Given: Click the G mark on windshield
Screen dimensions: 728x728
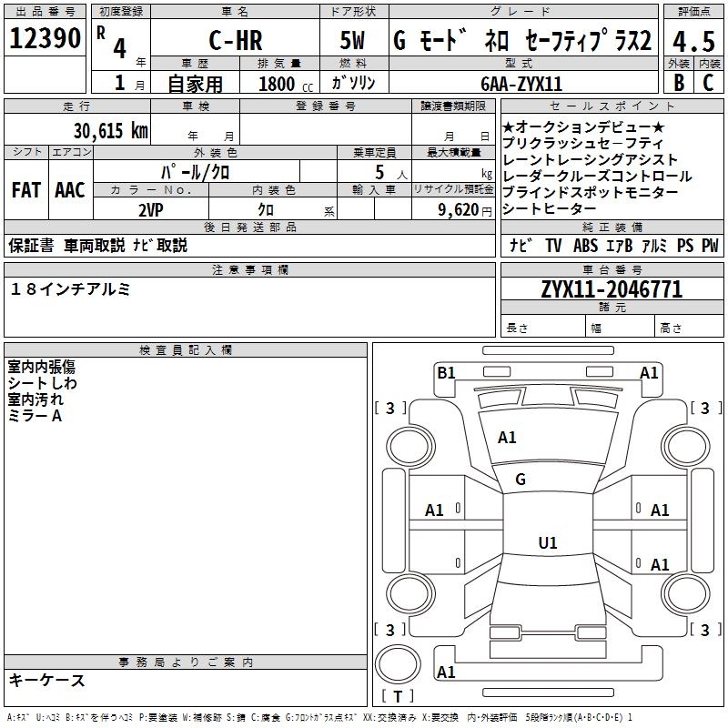Looking at the screenshot, I should point(521,480).
